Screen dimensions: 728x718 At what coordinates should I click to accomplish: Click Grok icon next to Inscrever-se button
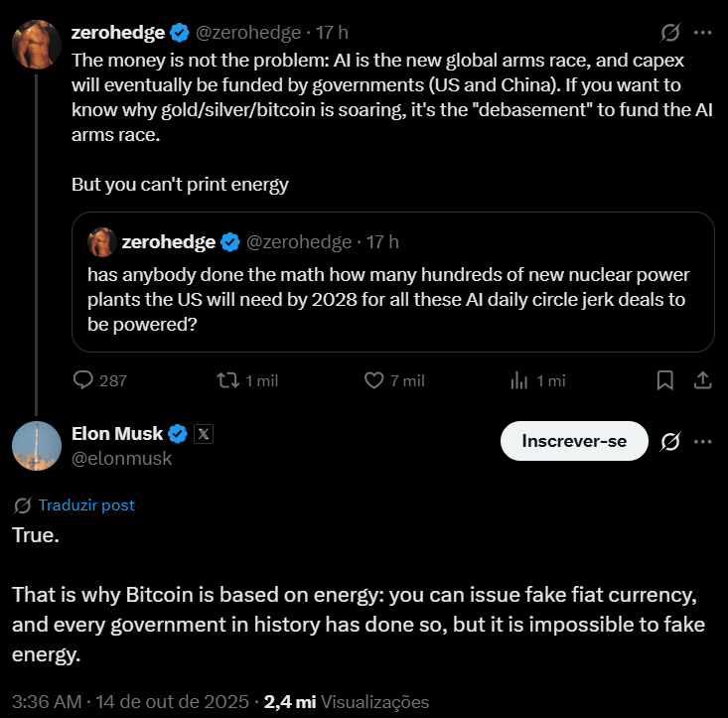(669, 441)
